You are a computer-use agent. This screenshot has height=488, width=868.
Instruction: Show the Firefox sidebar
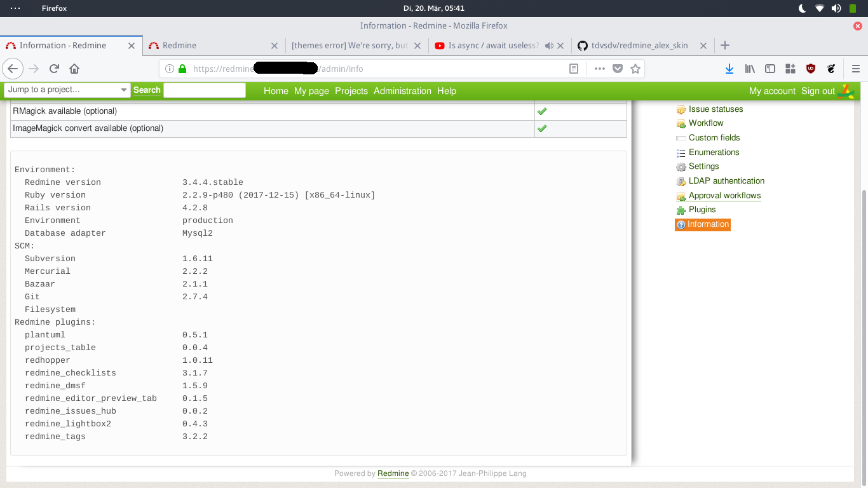[x=770, y=69]
